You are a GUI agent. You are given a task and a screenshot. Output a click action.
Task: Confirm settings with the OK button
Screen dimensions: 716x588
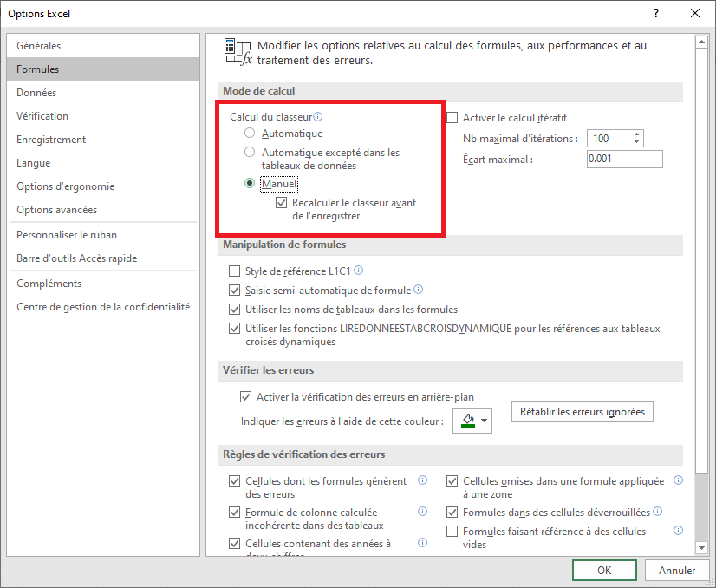[604, 570]
